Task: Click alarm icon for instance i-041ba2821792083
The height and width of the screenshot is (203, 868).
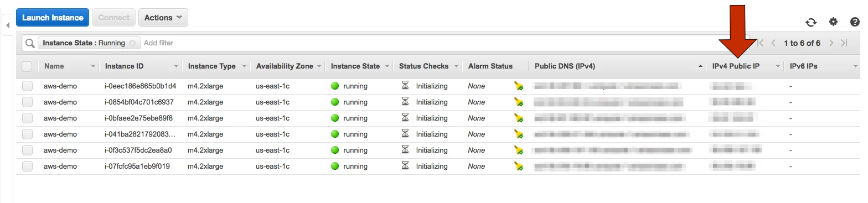Action: pos(518,134)
